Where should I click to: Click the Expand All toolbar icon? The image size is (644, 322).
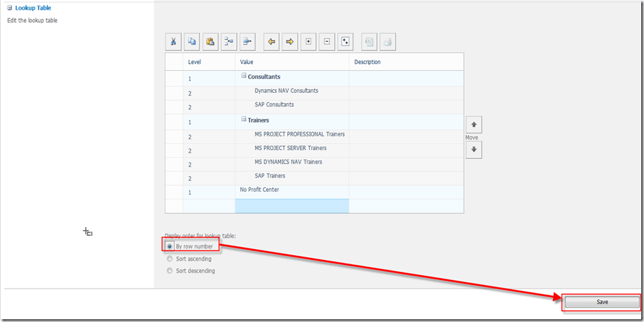pos(346,42)
